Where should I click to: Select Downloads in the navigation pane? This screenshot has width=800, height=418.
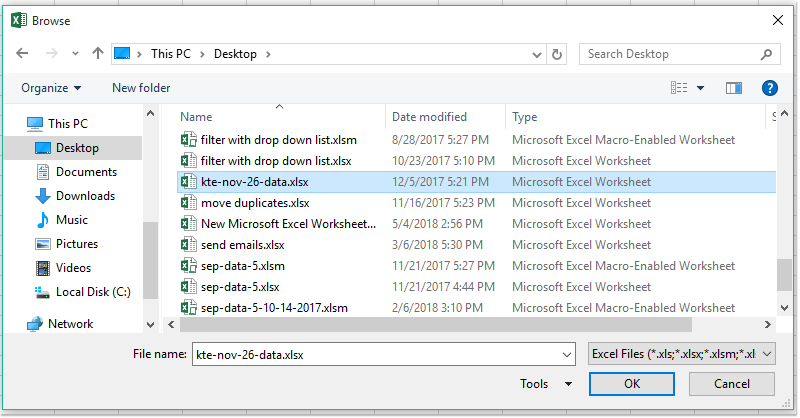85,196
